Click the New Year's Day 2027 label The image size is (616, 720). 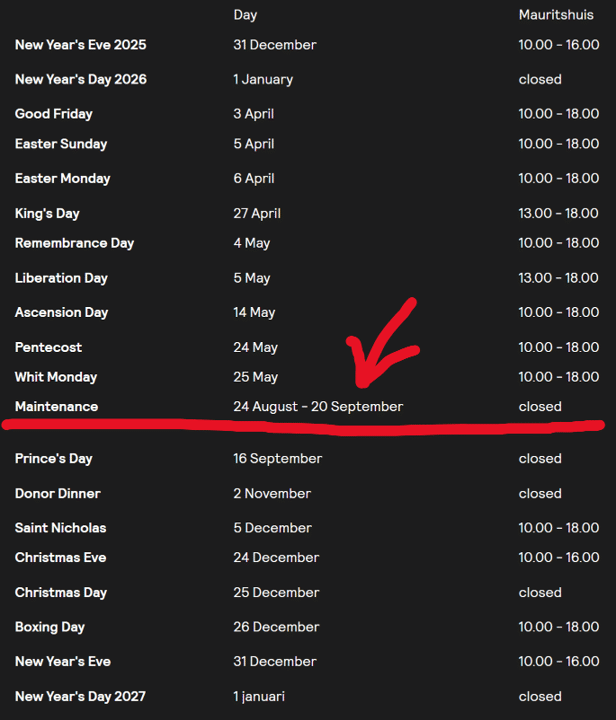[81, 696]
